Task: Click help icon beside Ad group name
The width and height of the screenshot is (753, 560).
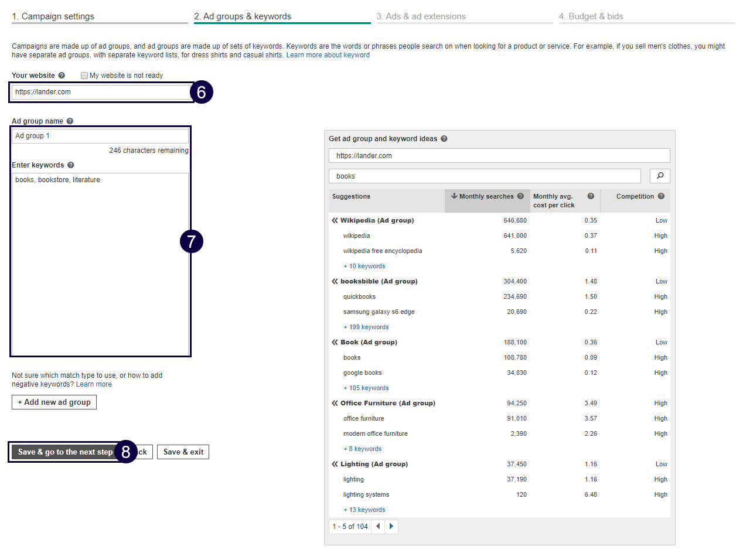Action: point(70,121)
